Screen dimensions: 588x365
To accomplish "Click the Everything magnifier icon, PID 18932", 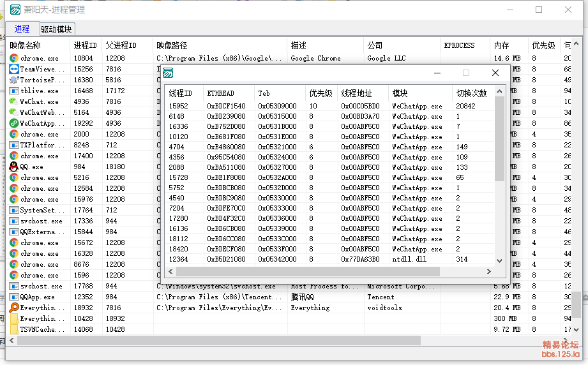I will (x=14, y=308).
